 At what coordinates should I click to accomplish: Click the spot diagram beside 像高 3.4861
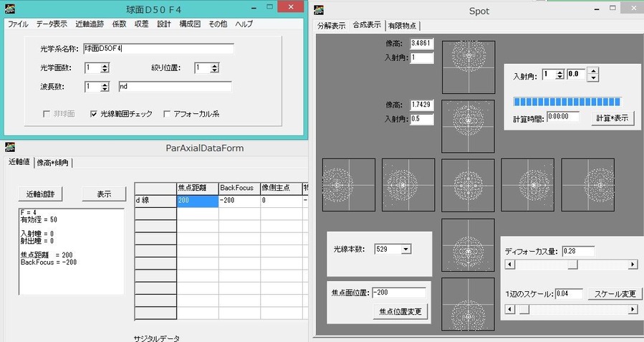coord(468,67)
